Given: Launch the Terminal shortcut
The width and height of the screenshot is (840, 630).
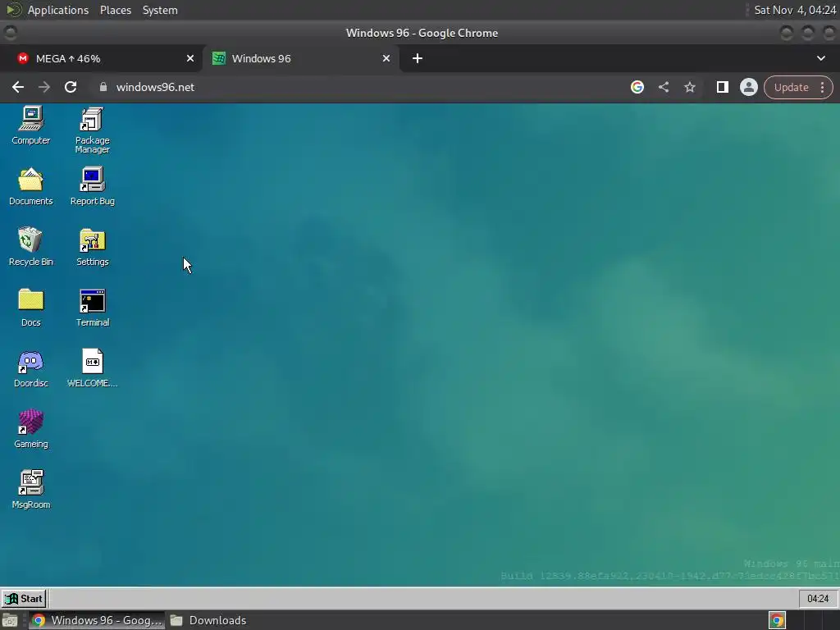Looking at the screenshot, I should 92,308.
